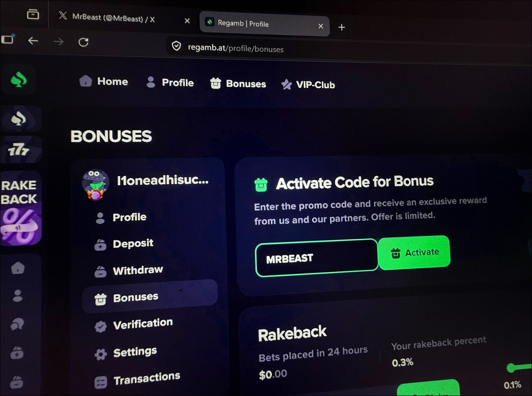Image resolution: width=532 pixels, height=396 pixels.
Task: Select Verification in the profile menu
Action: [x=133, y=325]
